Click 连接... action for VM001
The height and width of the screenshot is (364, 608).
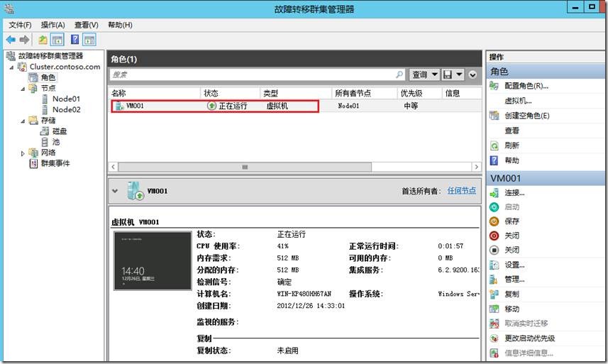tap(514, 193)
